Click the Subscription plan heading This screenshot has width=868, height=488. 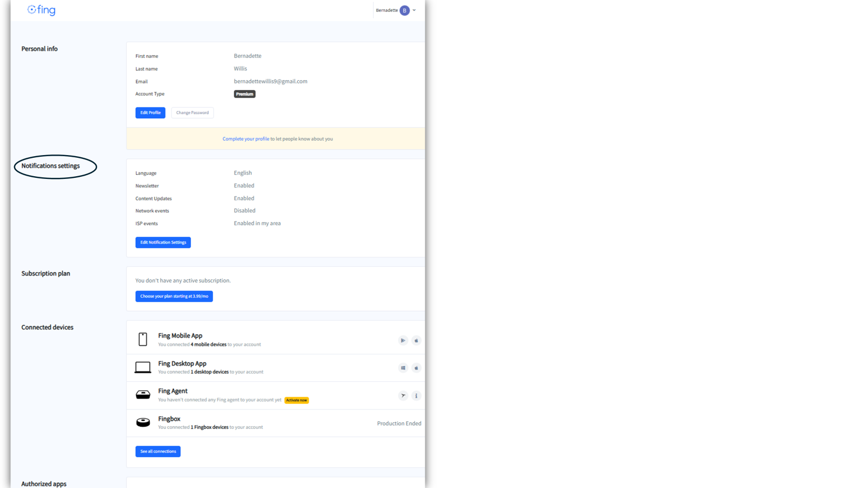pyautogui.click(x=46, y=273)
